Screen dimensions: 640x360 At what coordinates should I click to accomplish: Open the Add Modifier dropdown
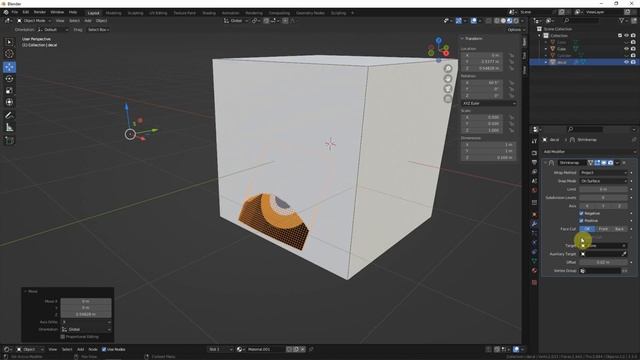(589, 151)
